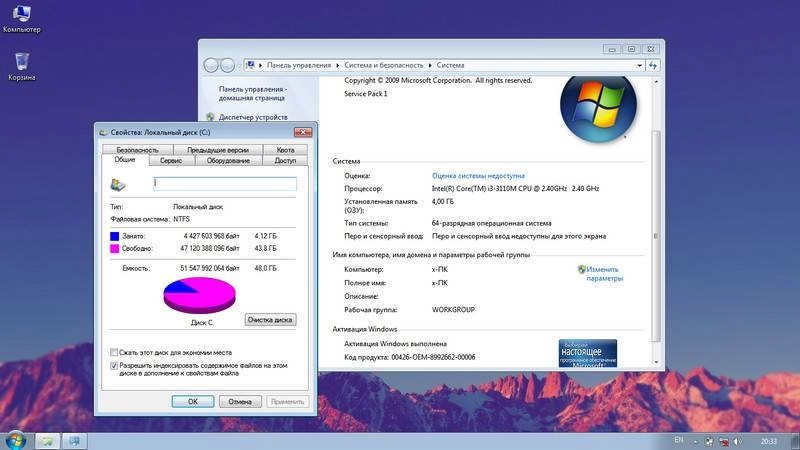Switch to the Оборудование tab
The width and height of the screenshot is (800, 450).
point(228,161)
